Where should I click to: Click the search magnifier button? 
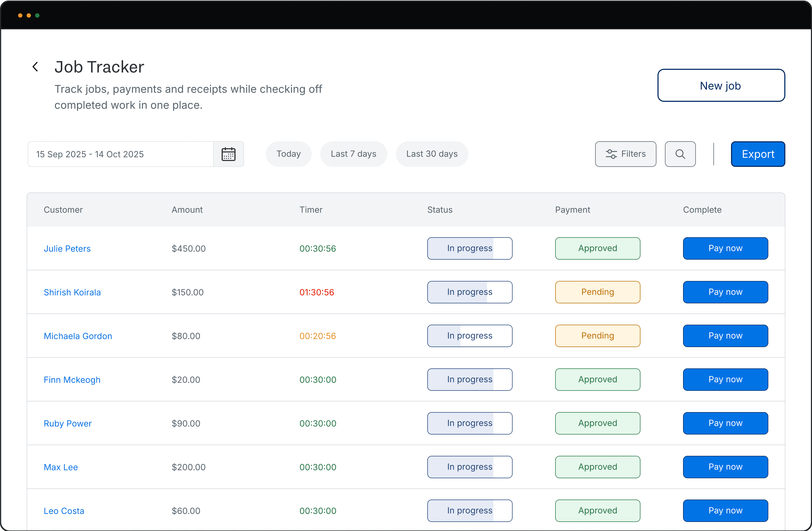(x=680, y=154)
